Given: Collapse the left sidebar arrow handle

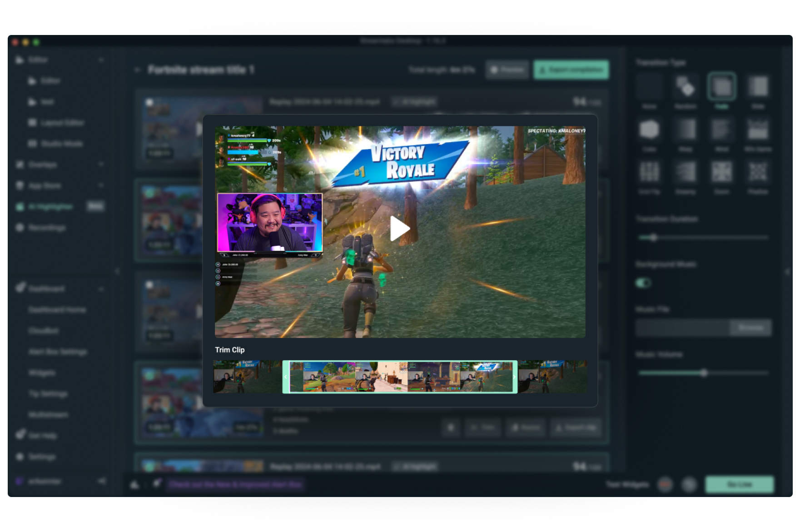Looking at the screenshot, I should pyautogui.click(x=117, y=271).
